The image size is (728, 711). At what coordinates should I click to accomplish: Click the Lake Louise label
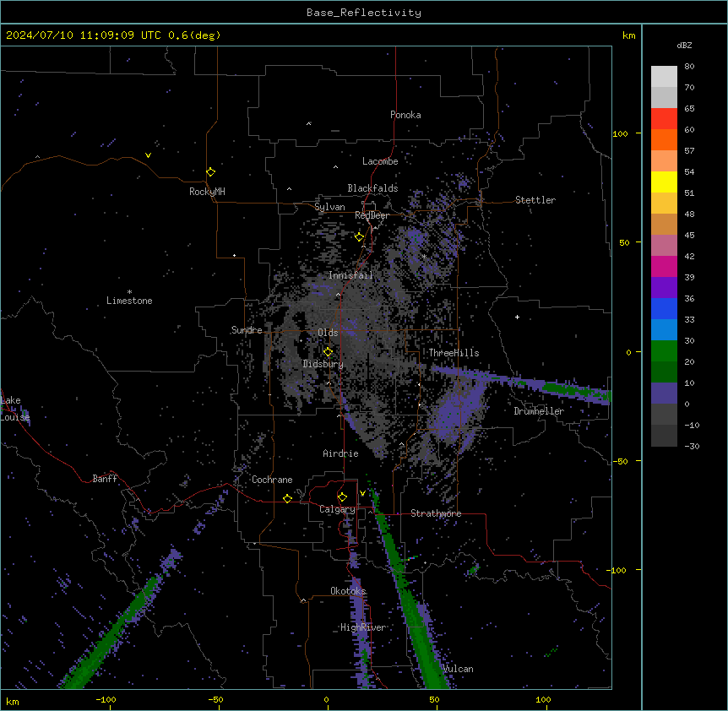[x=14, y=409]
